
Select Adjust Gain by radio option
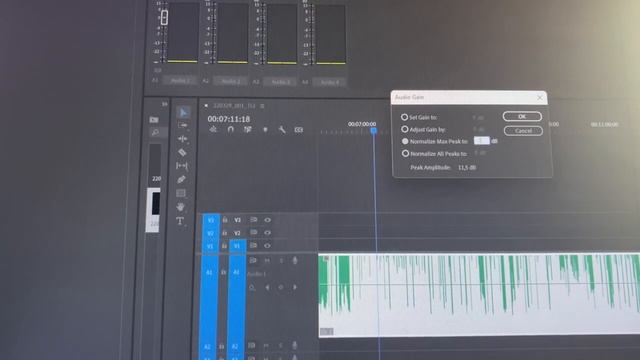tap(404, 129)
